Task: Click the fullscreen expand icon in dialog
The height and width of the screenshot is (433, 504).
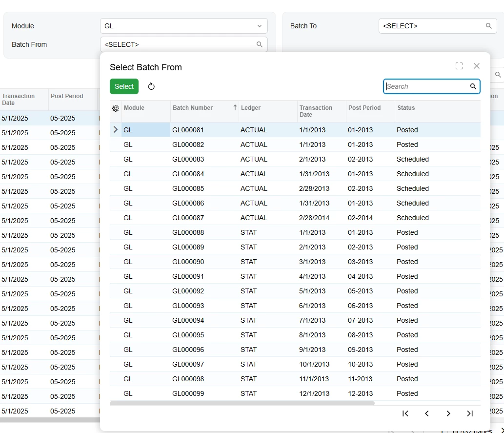Action: point(459,66)
